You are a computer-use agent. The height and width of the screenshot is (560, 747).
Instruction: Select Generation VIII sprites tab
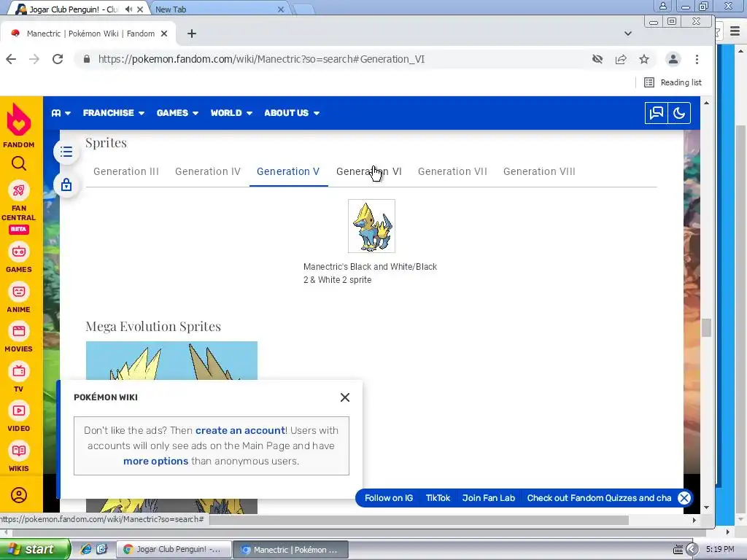539,171
